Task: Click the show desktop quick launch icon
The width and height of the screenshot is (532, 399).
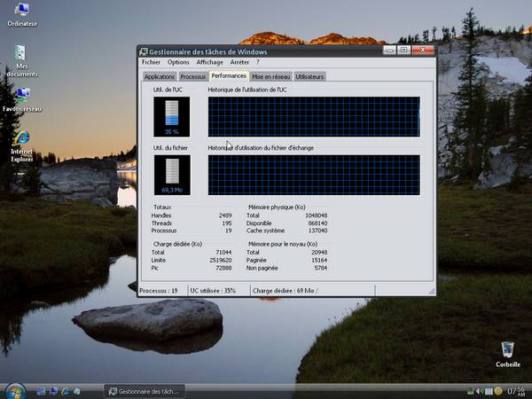Action: pos(41,391)
